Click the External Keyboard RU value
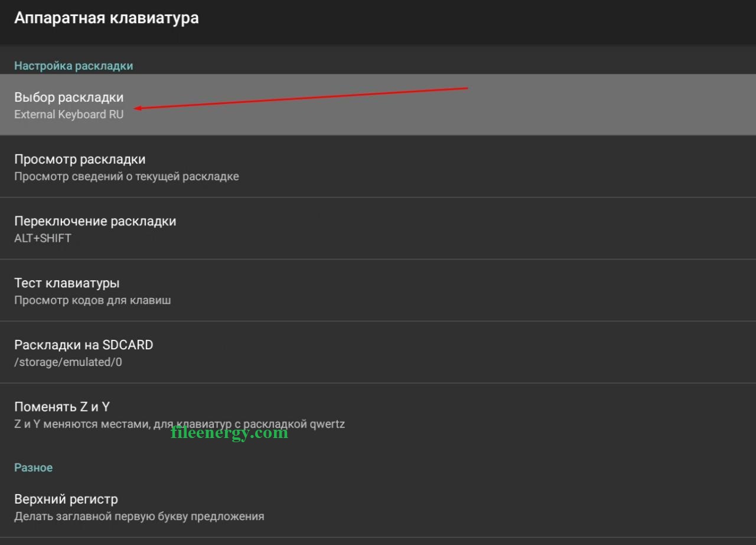The height and width of the screenshot is (545, 756). tap(69, 115)
